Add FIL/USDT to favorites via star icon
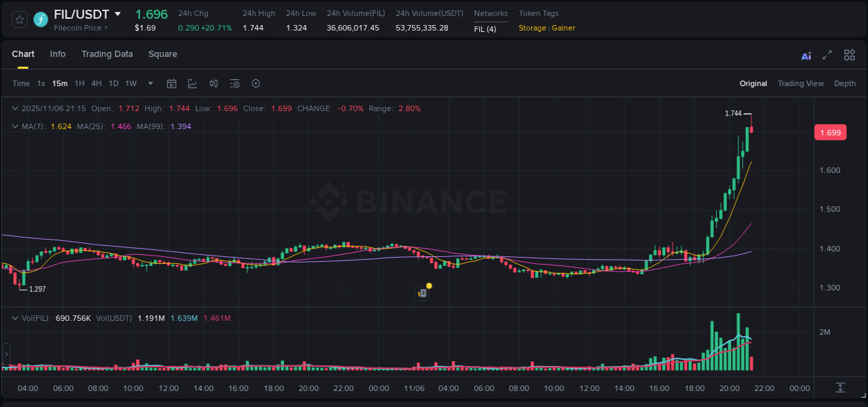The height and width of the screenshot is (407, 868). [x=19, y=19]
